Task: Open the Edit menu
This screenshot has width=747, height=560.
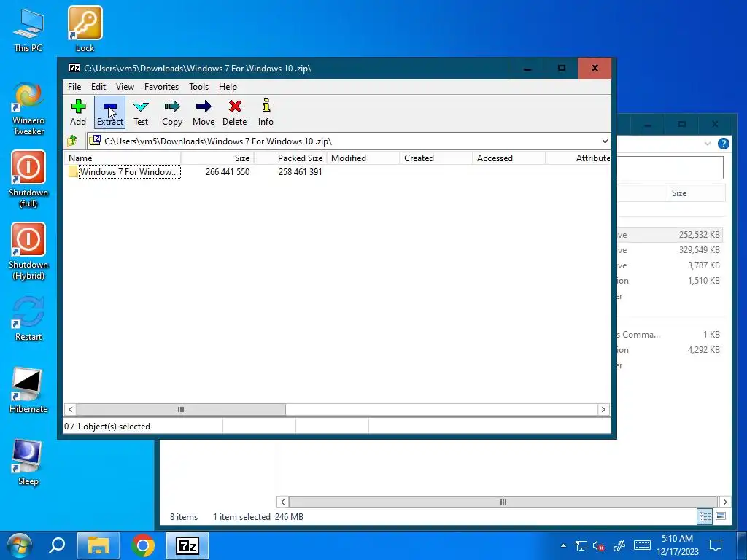Action: click(98, 87)
